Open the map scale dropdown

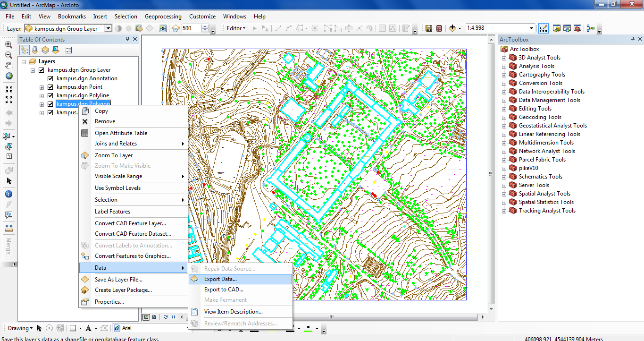(x=532, y=28)
